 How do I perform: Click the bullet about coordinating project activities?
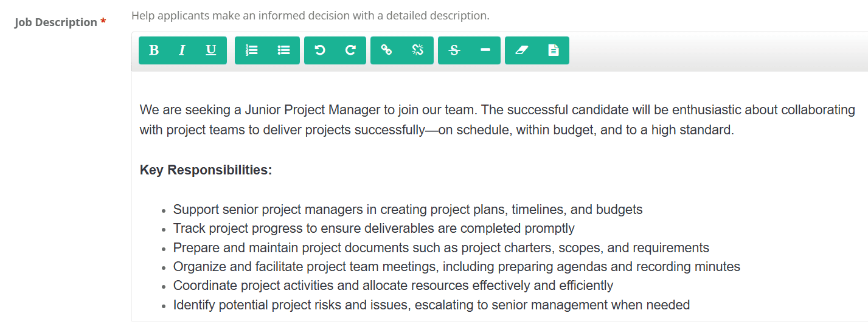click(x=394, y=286)
